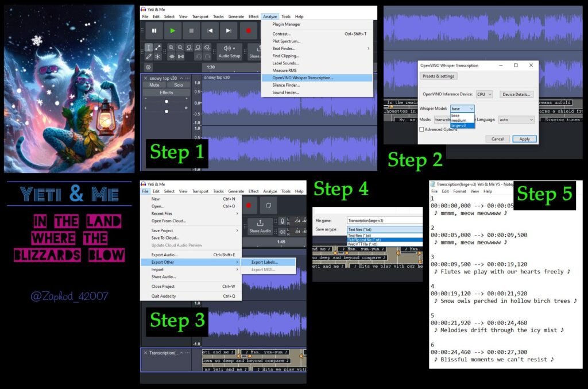Open timeline options via the gear icon
This screenshot has width=588, height=389.
(149, 67)
